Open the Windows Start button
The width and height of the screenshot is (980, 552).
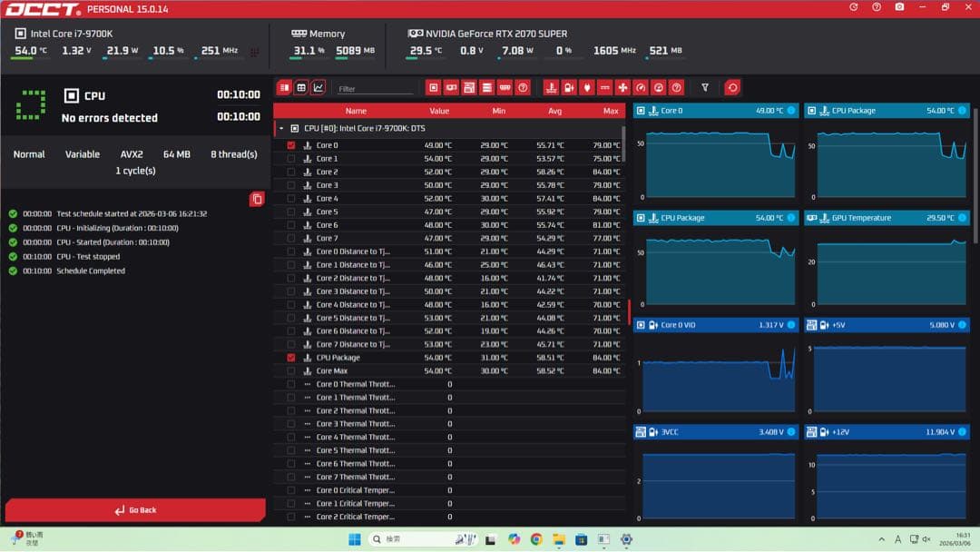(354, 539)
